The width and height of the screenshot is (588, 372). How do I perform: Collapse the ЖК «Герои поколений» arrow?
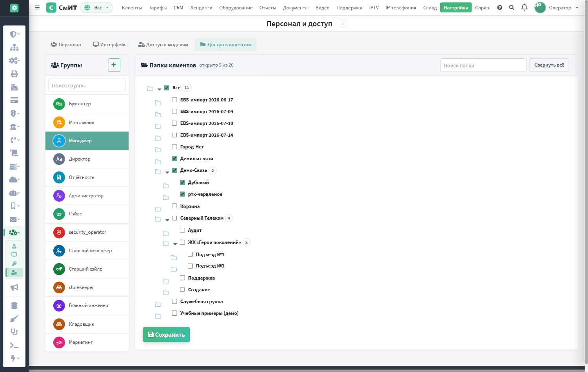click(175, 244)
